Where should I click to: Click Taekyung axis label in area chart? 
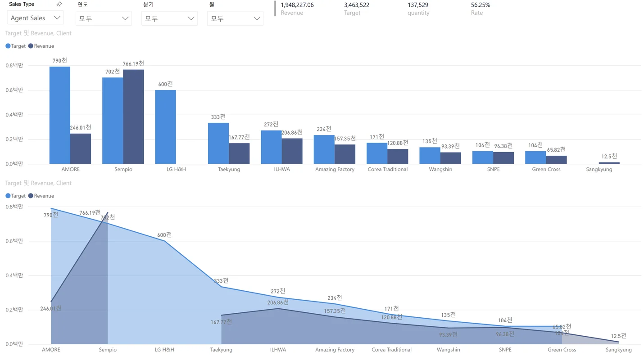(221, 350)
